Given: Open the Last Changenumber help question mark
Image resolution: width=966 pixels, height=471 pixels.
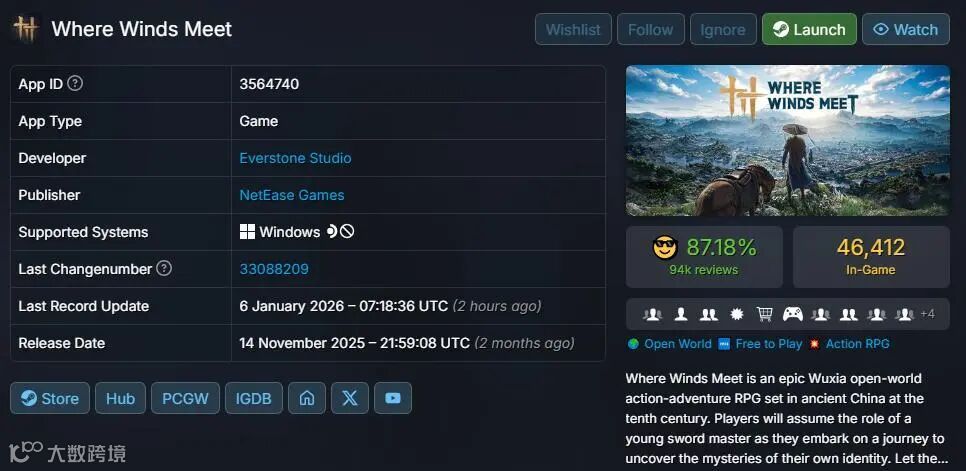Looking at the screenshot, I should point(164,268).
